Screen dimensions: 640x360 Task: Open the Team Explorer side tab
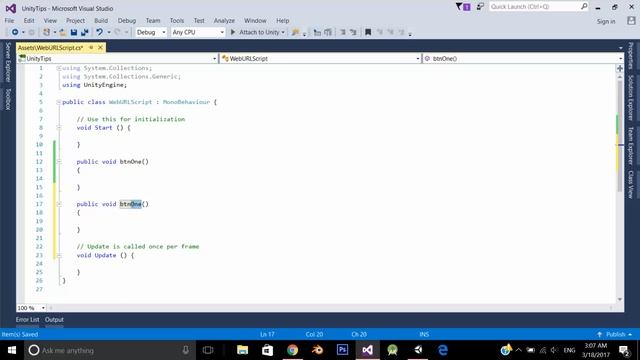(x=631, y=146)
